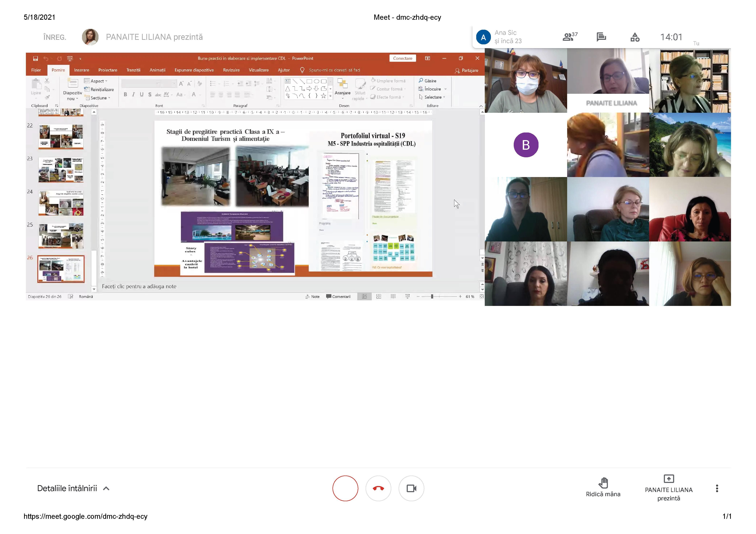Viewport: 756px width, 534px height.
Task: Toggle Underline formatting
Action: 142,94
